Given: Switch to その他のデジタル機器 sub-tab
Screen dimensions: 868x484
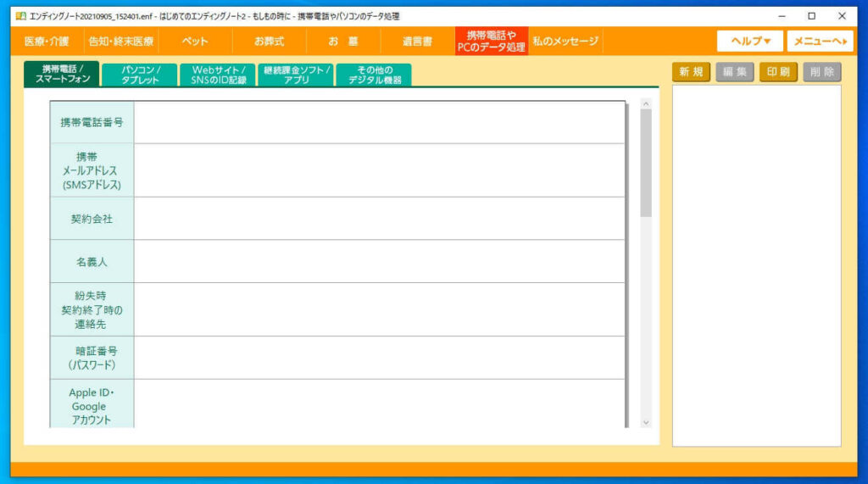Looking at the screenshot, I should 374,75.
